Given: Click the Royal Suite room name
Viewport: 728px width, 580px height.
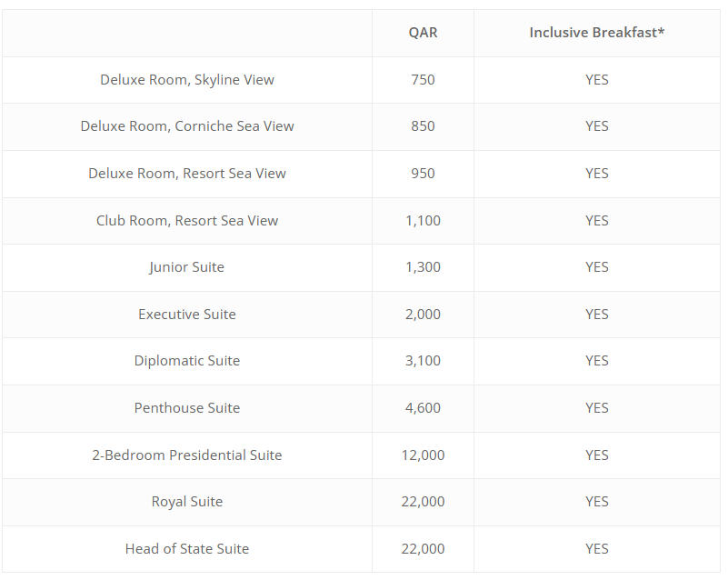Looking at the screenshot, I should click(x=187, y=502).
